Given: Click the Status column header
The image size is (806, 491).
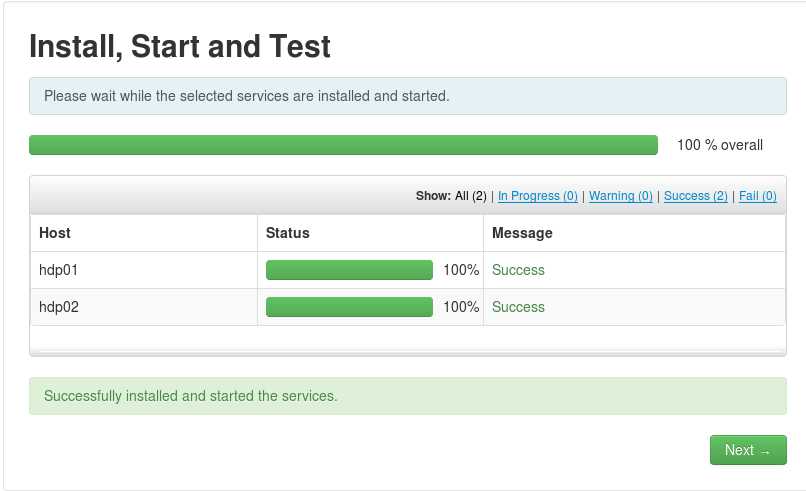Looking at the screenshot, I should coord(288,233).
